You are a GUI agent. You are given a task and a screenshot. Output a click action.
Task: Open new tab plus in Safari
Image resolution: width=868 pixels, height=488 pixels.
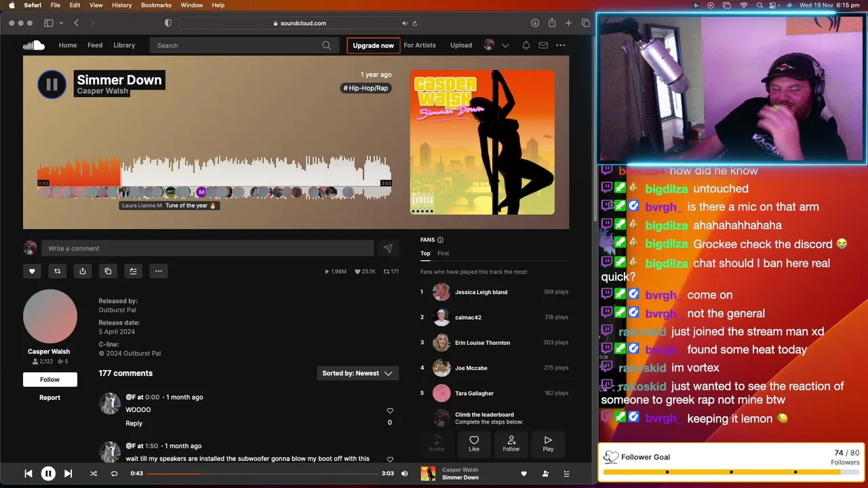click(x=569, y=23)
